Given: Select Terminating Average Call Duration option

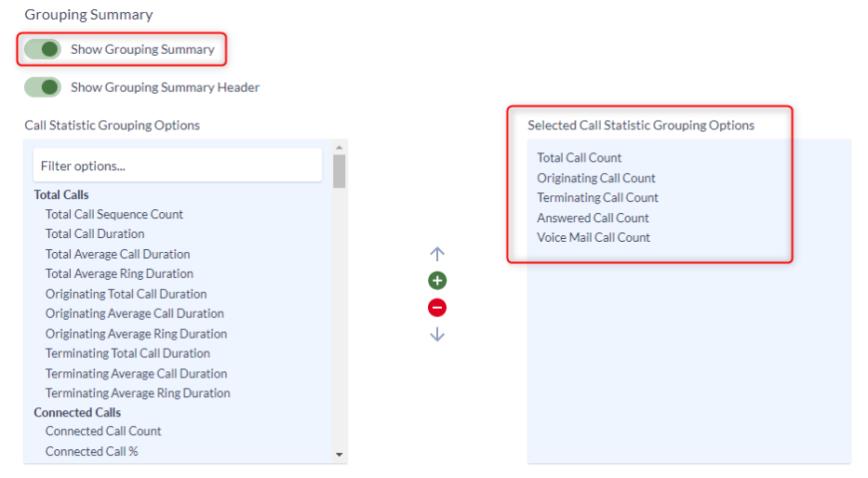Looking at the screenshot, I should click(x=136, y=374).
